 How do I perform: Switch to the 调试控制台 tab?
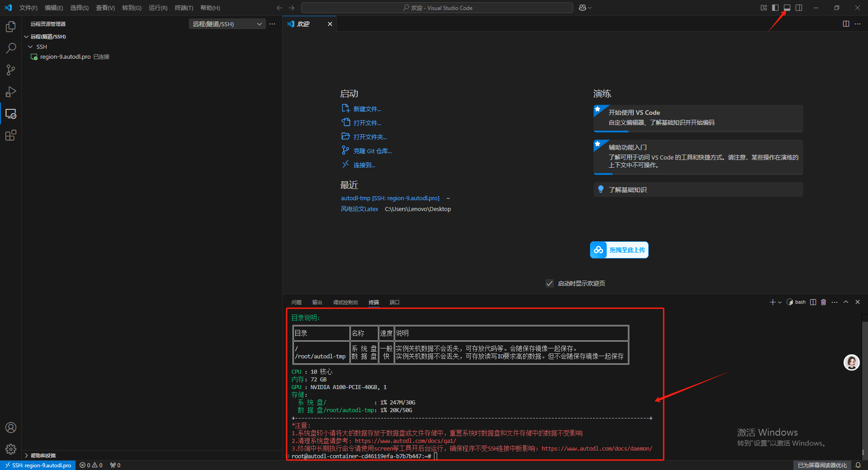[x=345, y=302]
